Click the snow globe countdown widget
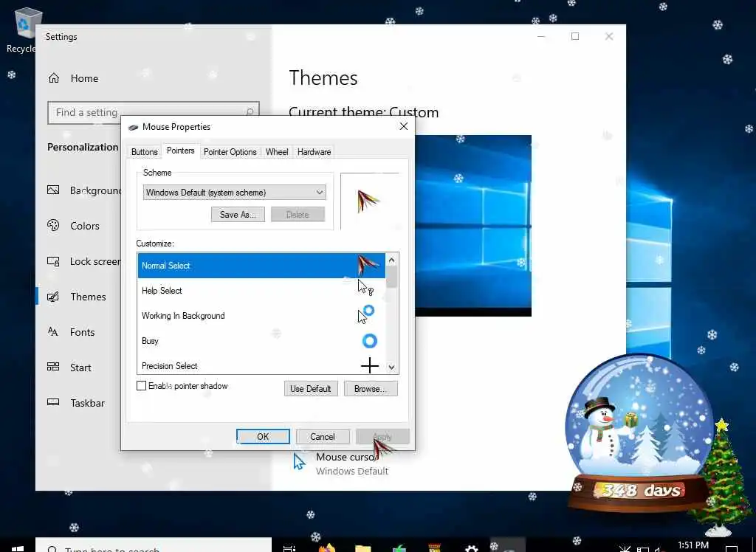 click(639, 434)
